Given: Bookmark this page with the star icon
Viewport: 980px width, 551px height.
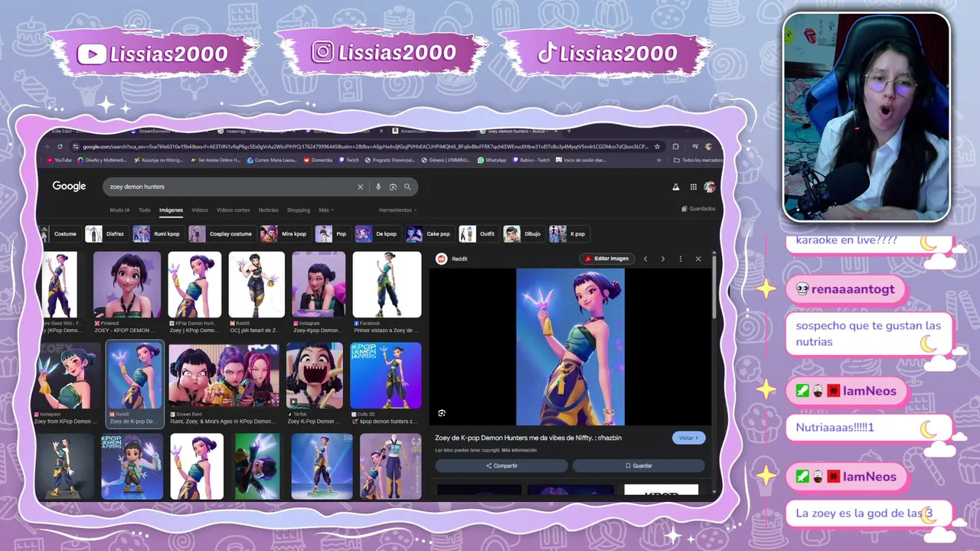Looking at the screenshot, I should click(x=656, y=146).
